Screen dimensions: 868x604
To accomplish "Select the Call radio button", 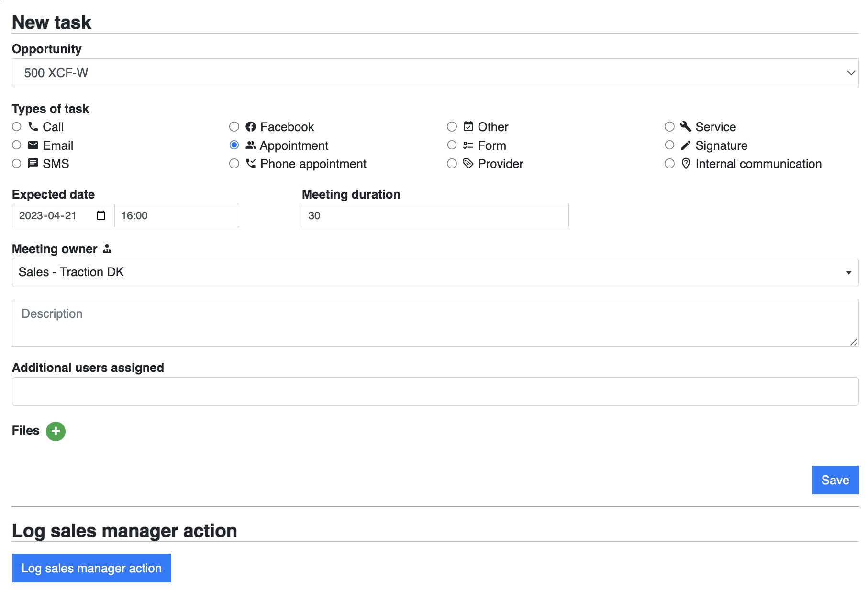I will click(x=17, y=127).
